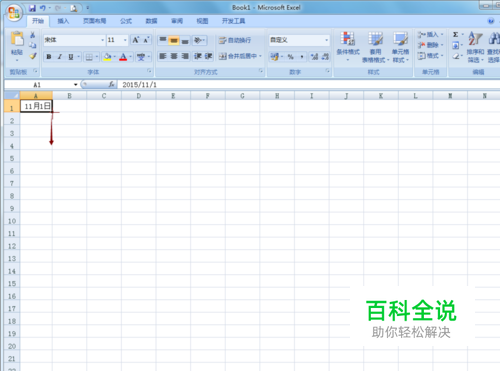
Task: Expand the Font dialog launcher
Action: 149,71
